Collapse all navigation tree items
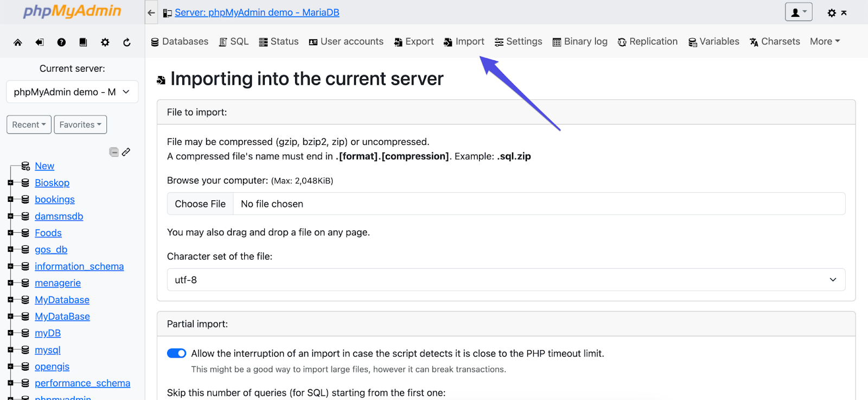This screenshot has height=400, width=868. tap(114, 152)
